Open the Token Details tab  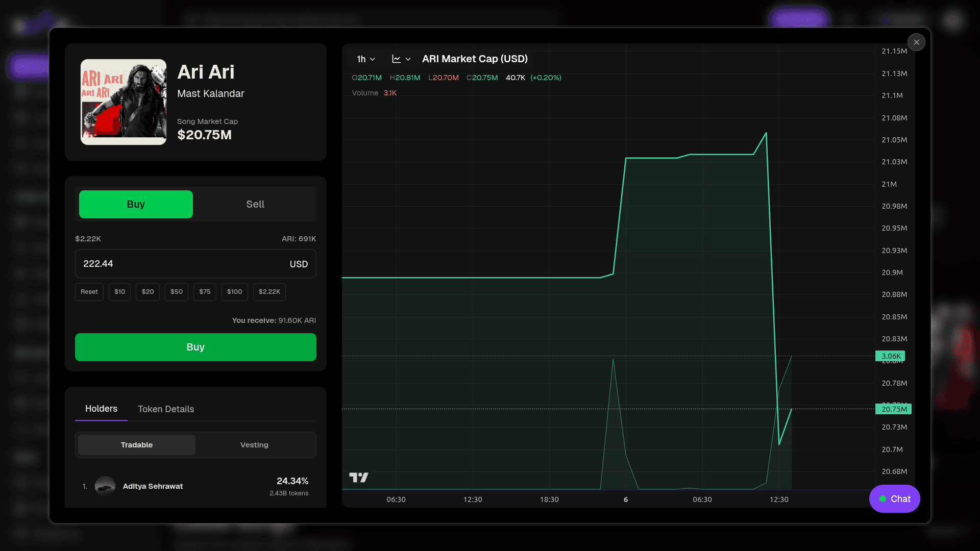pyautogui.click(x=166, y=409)
